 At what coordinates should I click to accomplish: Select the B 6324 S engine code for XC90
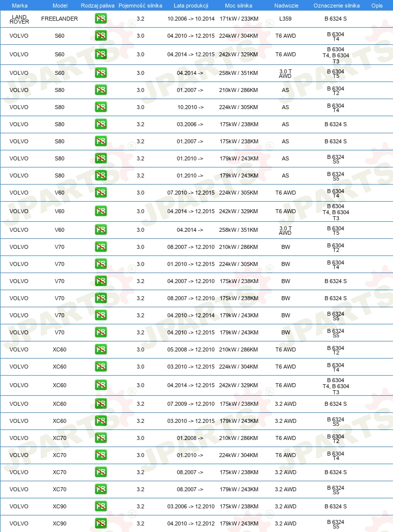(336, 506)
